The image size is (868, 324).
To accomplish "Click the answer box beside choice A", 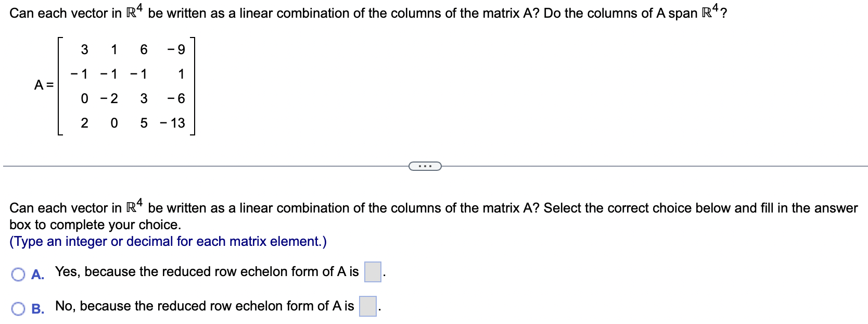I will point(373,271).
